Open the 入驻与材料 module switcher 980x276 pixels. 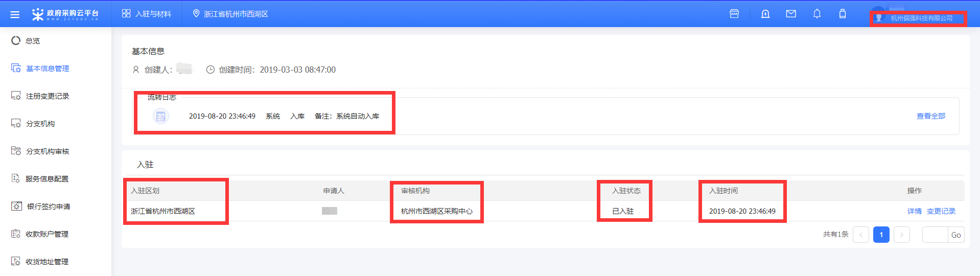click(x=147, y=14)
